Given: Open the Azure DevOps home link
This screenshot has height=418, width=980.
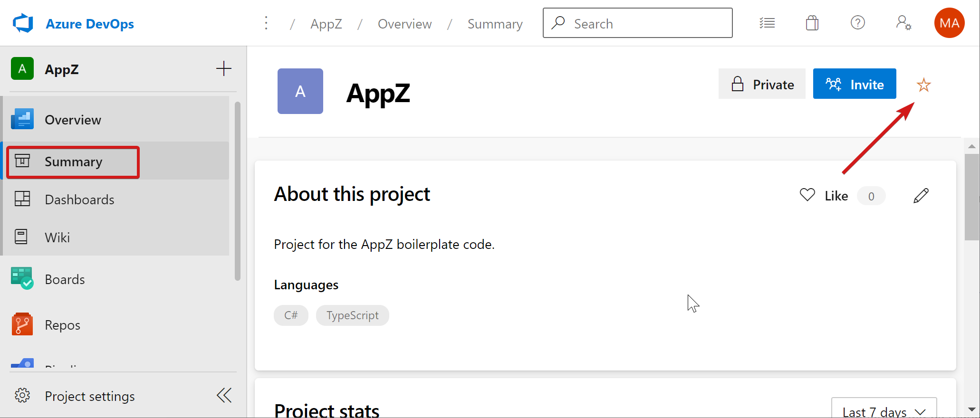Looking at the screenshot, I should [89, 24].
